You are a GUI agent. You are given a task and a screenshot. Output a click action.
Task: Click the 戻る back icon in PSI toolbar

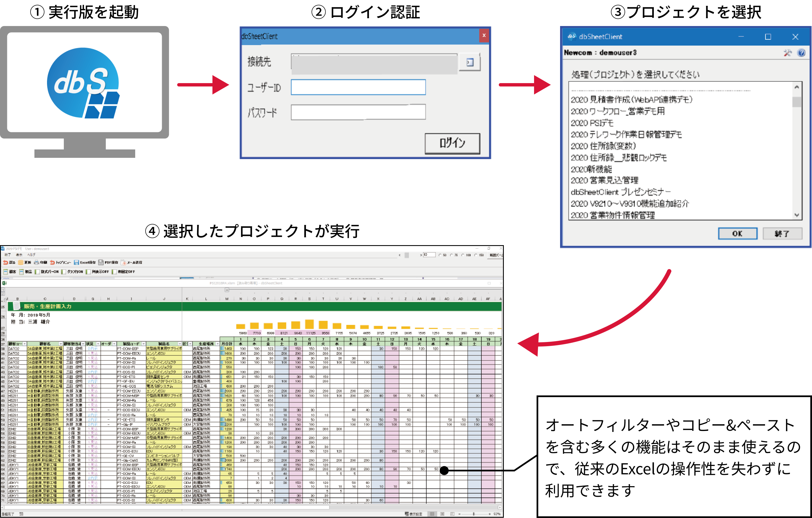5,262
